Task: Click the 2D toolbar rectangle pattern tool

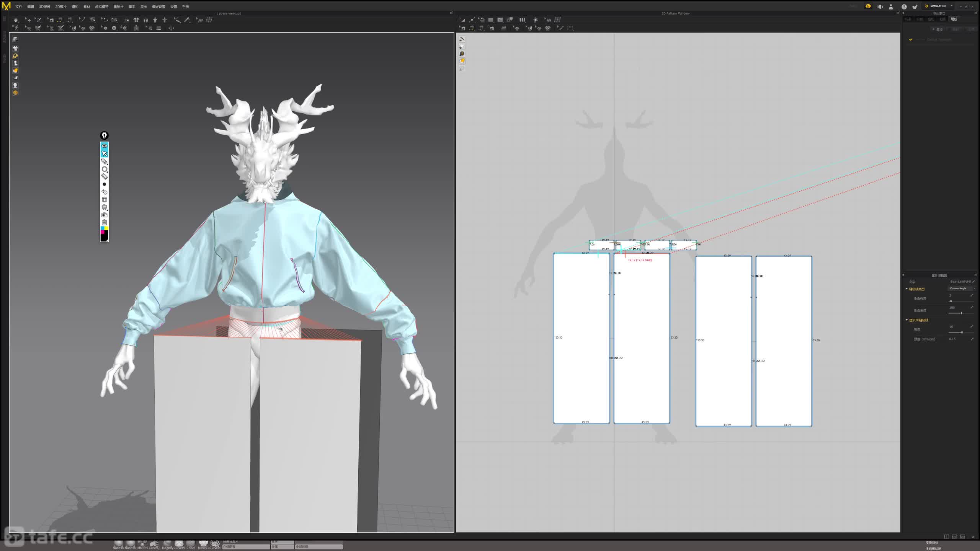Action: [x=491, y=20]
